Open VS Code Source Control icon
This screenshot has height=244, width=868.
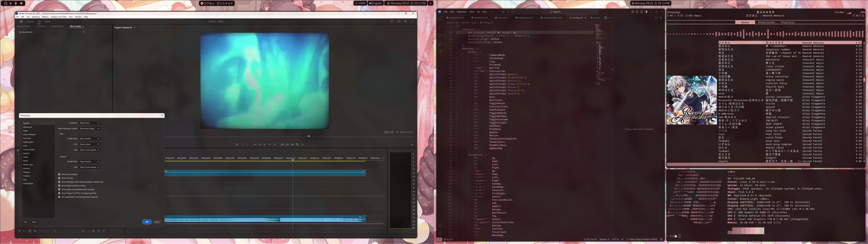click(440, 35)
